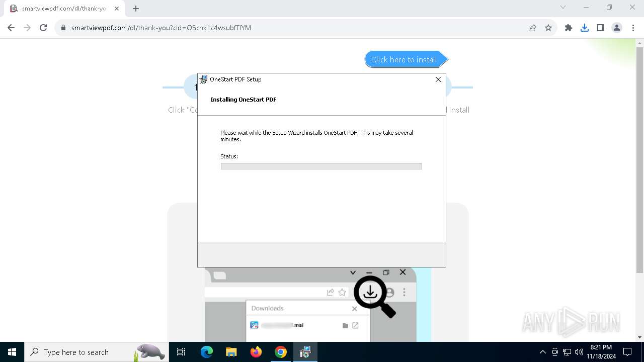Viewport: 644px width, 362px height.
Task: Click the 'Status:' label
Action: 229,156
